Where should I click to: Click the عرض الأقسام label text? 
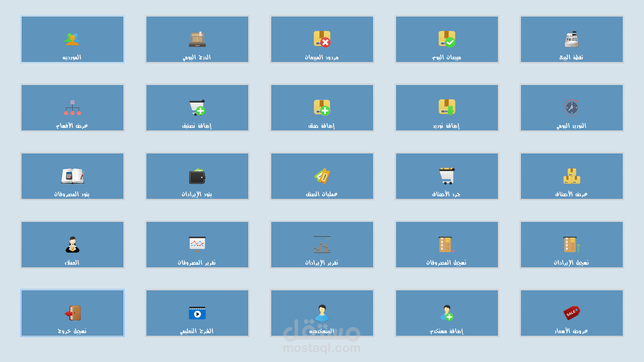(x=72, y=126)
